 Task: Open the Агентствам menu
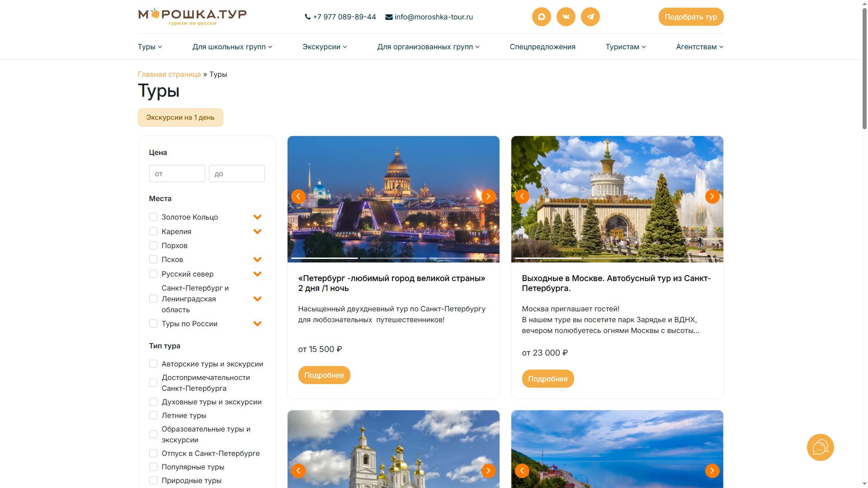(699, 47)
